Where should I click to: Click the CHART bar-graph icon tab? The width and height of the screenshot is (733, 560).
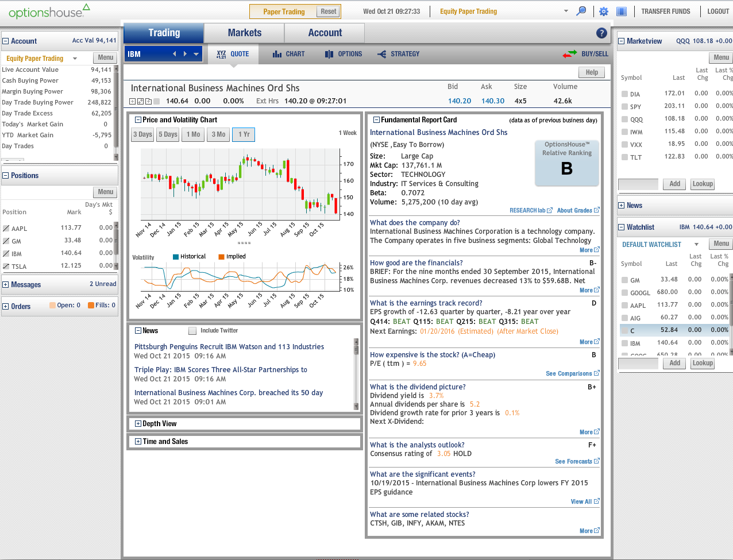coord(289,54)
